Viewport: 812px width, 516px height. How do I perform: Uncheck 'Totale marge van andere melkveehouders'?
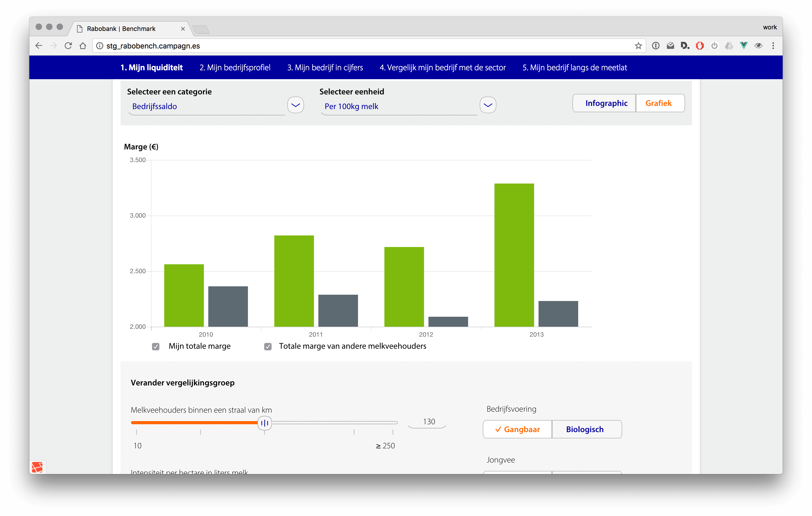coord(267,346)
